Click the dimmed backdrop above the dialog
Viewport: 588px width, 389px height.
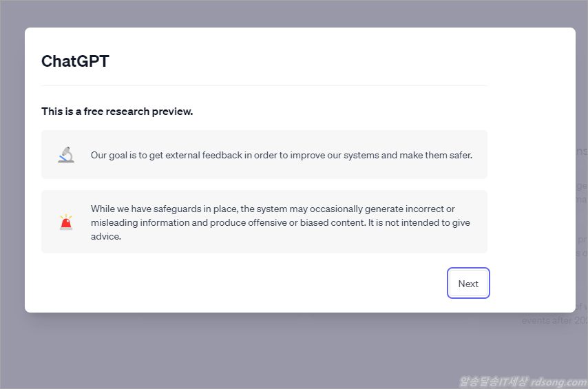[x=294, y=14]
